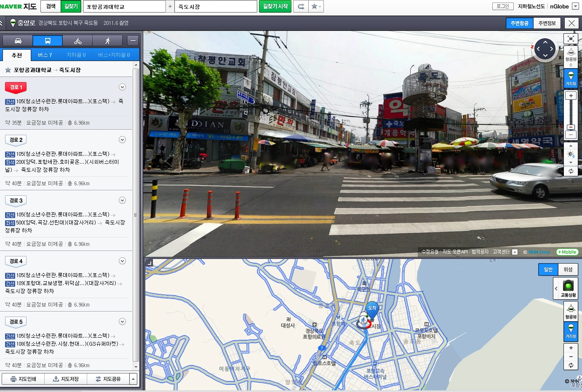This screenshot has width=582, height=392.
Task: Select the car transport mode icon
Action: point(18,41)
